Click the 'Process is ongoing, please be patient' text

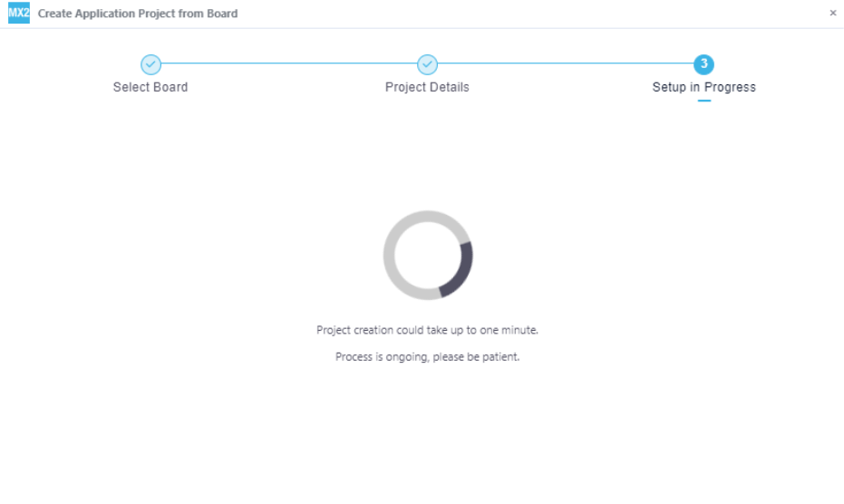pyautogui.click(x=427, y=357)
